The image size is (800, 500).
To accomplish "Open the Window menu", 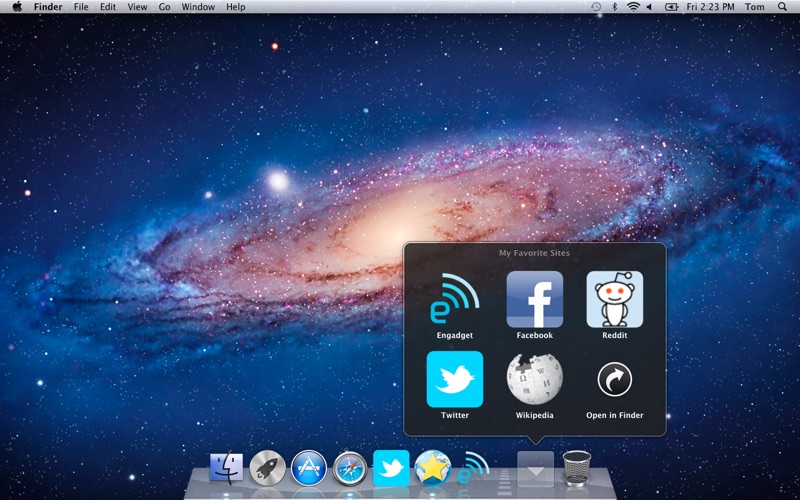I will [198, 7].
